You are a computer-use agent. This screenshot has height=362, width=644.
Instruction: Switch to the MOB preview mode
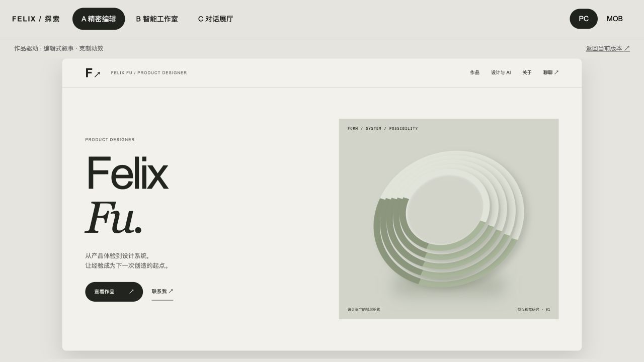(615, 19)
